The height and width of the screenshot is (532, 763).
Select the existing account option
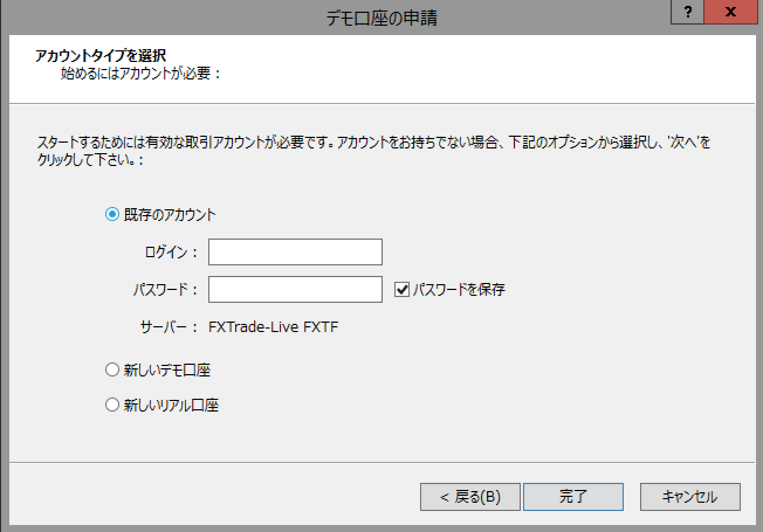[x=112, y=215]
